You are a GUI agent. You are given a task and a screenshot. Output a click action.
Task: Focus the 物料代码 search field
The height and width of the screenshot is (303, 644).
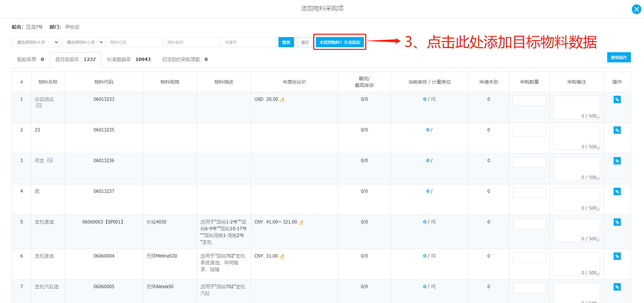[x=134, y=42]
